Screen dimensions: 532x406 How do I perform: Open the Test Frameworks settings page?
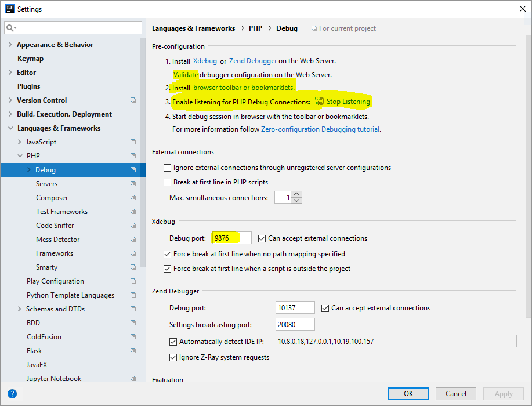[61, 212]
